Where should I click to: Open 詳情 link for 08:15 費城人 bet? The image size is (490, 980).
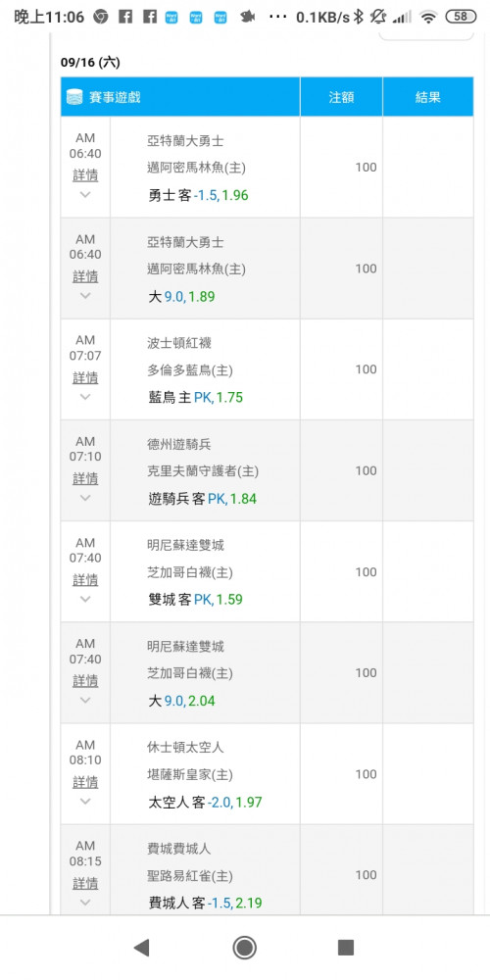pos(85,883)
